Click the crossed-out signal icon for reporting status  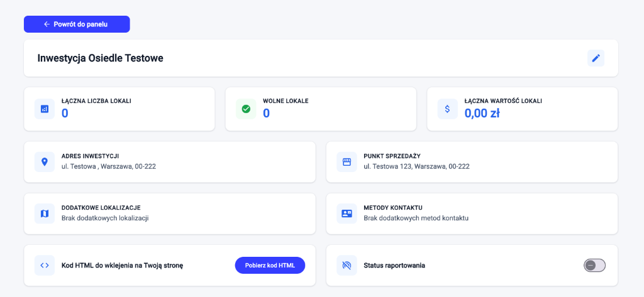pyautogui.click(x=347, y=265)
